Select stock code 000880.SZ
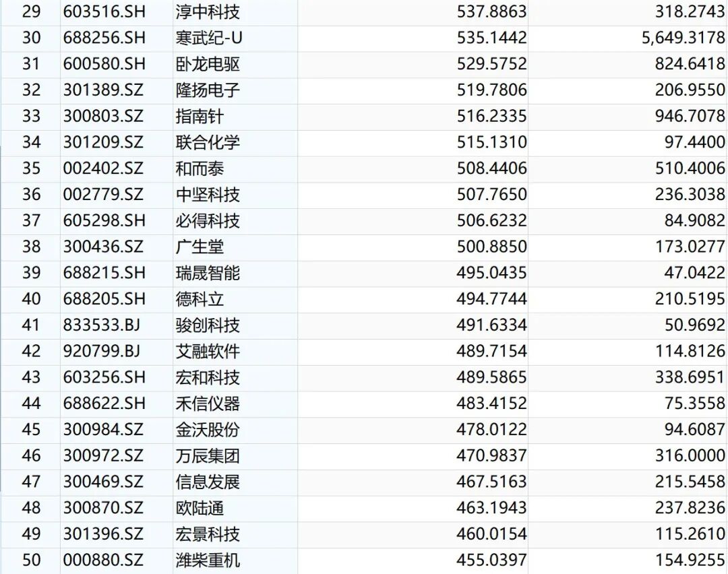The image size is (728, 574). point(104,560)
